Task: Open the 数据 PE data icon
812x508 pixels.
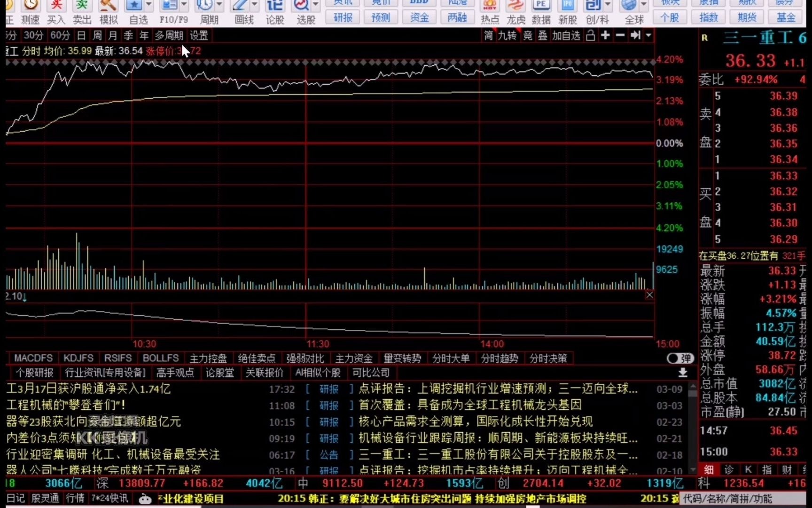Action: (541, 12)
